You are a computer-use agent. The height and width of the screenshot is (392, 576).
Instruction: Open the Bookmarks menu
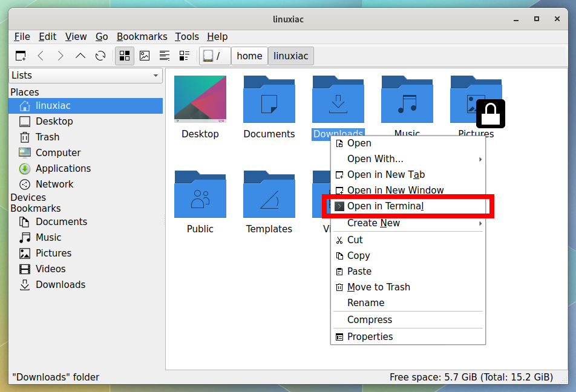pos(142,37)
